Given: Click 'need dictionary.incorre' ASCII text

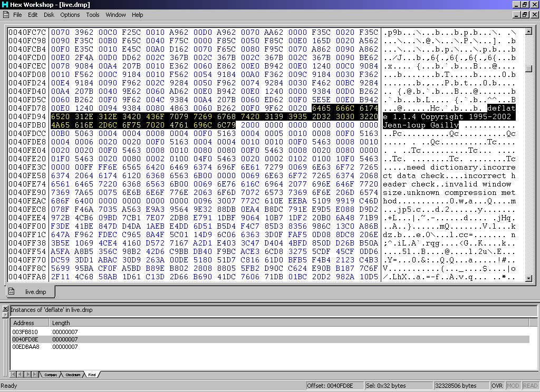Looking at the screenshot, I should click(x=461, y=167).
